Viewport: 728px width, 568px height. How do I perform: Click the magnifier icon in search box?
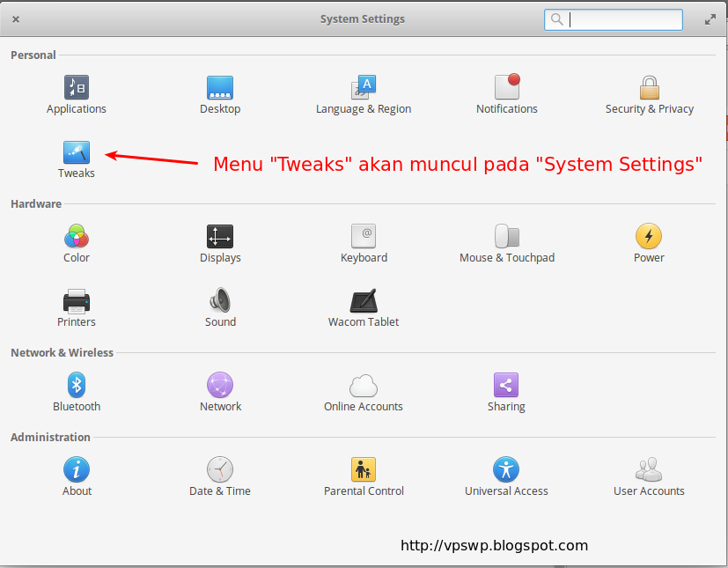[x=556, y=19]
